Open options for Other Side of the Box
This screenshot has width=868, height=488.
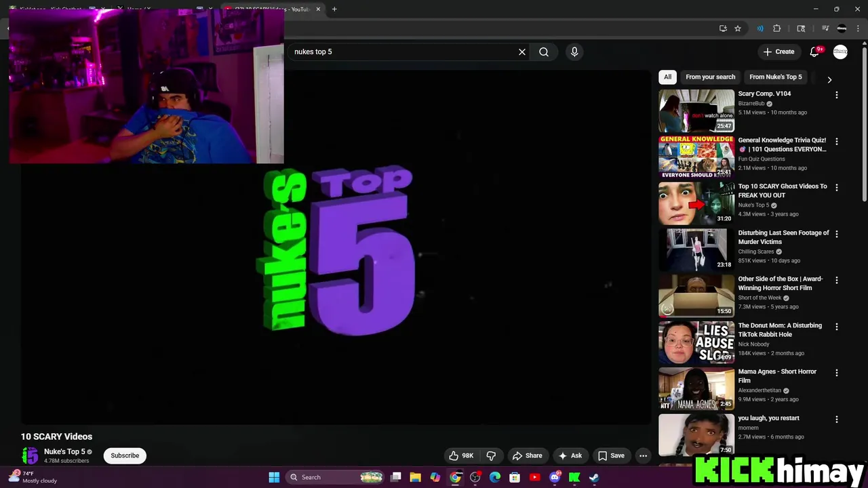pos(836,280)
